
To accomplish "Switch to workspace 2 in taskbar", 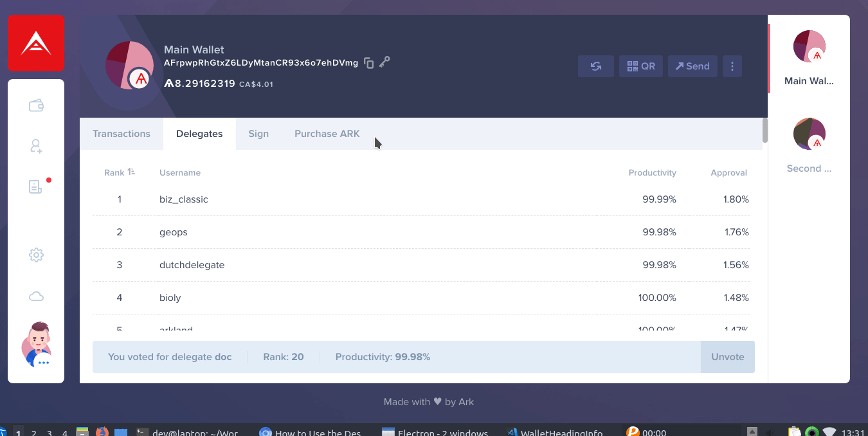I will click(x=34, y=433).
